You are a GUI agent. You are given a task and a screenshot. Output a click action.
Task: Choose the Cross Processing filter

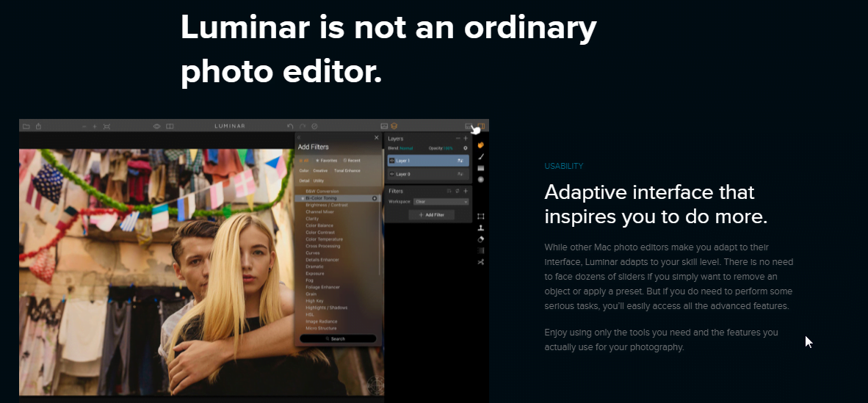tap(322, 246)
